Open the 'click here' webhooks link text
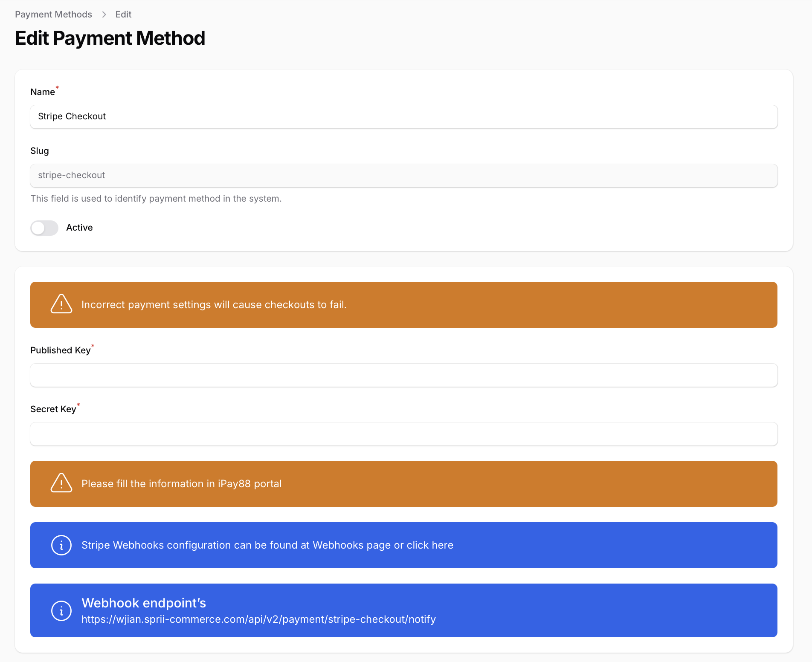The image size is (812, 662). point(430,545)
